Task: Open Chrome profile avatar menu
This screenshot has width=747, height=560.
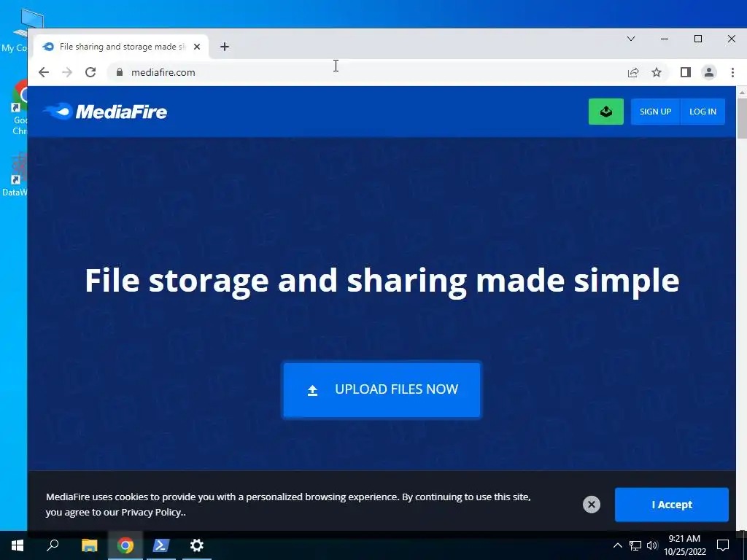Action: [709, 72]
